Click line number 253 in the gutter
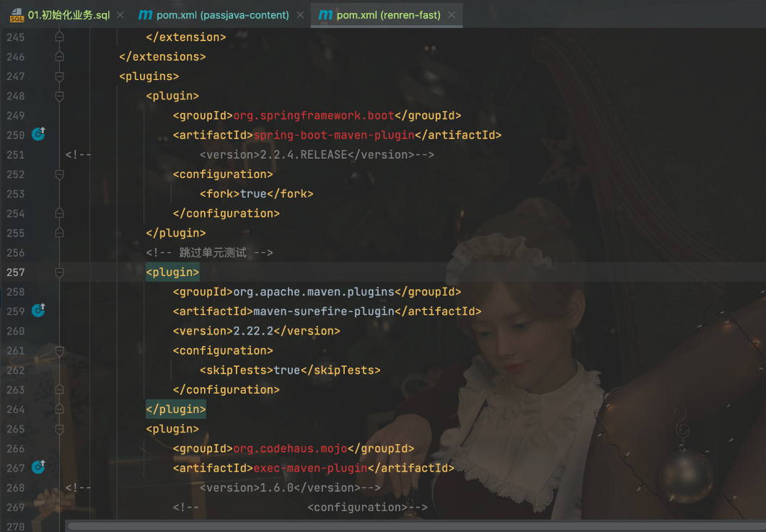This screenshot has height=532, width=766. click(x=15, y=194)
